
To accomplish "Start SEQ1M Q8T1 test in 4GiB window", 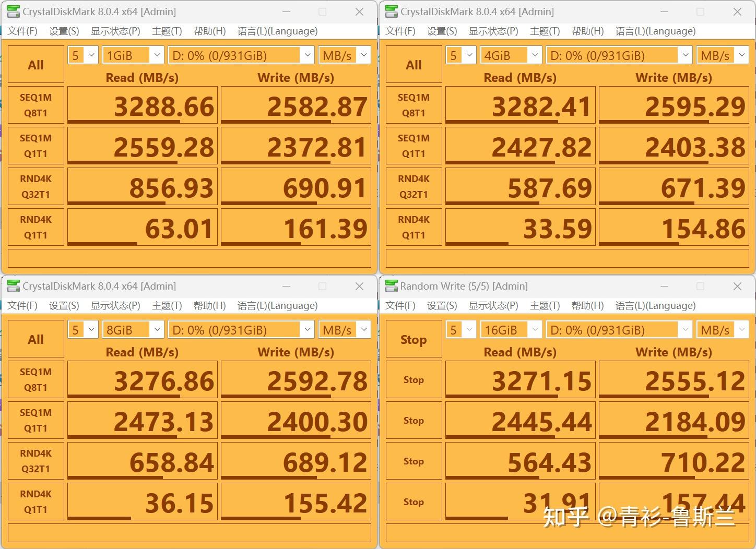I will pyautogui.click(x=414, y=105).
